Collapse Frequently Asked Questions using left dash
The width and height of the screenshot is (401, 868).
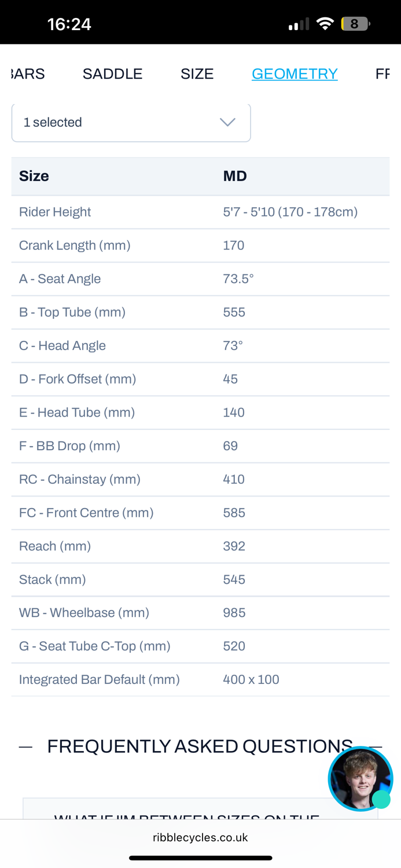(25, 747)
